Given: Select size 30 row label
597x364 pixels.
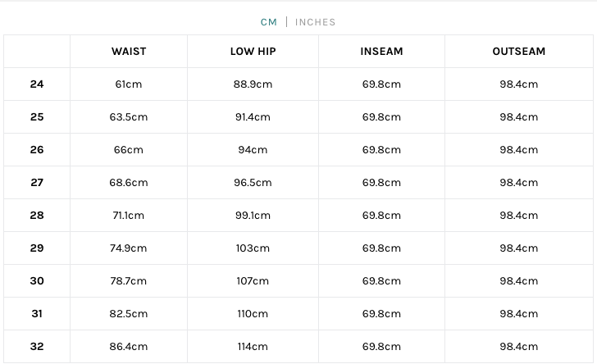Looking at the screenshot, I should pyautogui.click(x=37, y=281).
